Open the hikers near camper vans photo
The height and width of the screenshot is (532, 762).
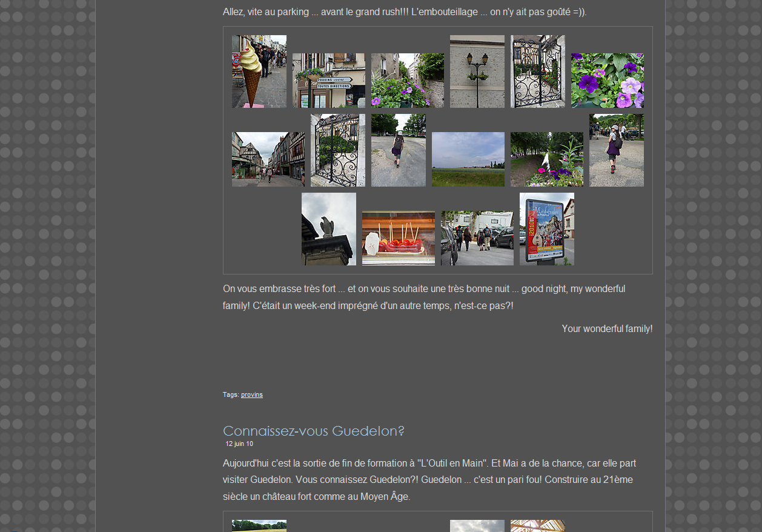coord(477,238)
